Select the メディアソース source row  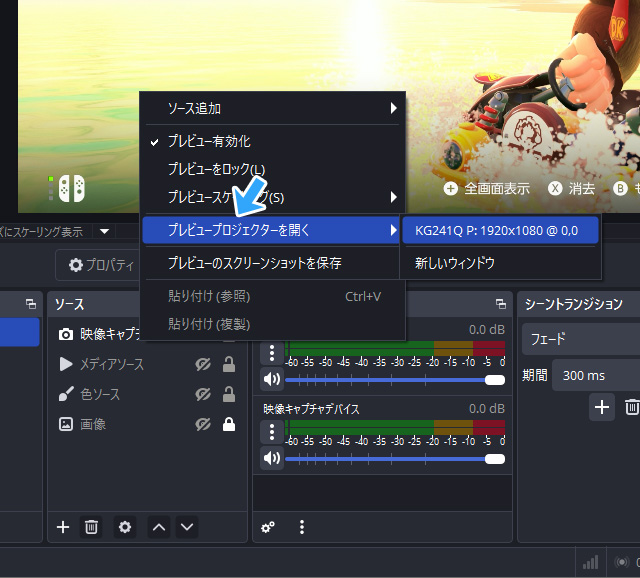point(148,364)
